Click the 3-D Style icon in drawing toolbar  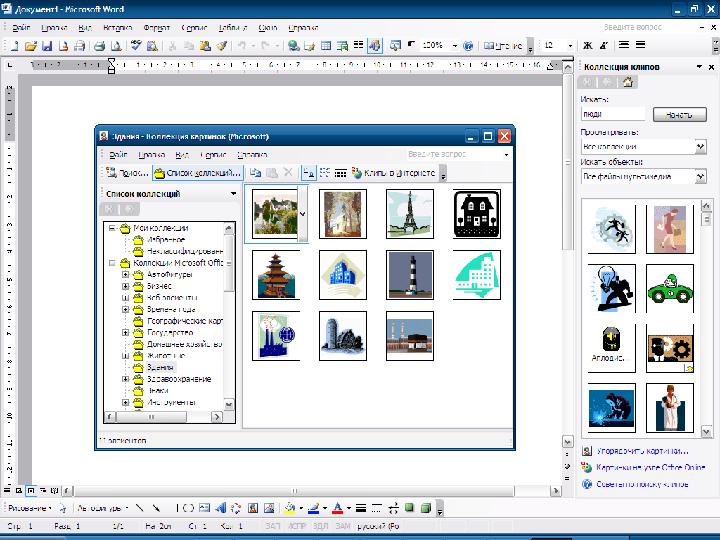[426, 508]
